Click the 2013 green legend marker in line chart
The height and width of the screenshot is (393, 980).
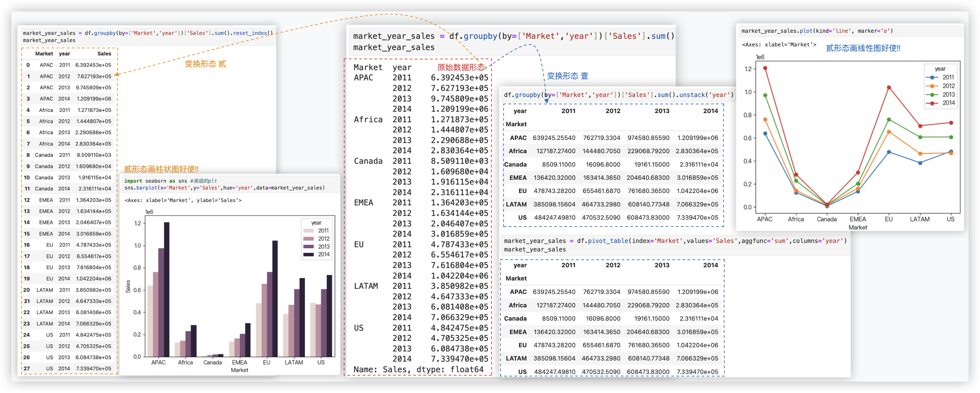point(933,95)
